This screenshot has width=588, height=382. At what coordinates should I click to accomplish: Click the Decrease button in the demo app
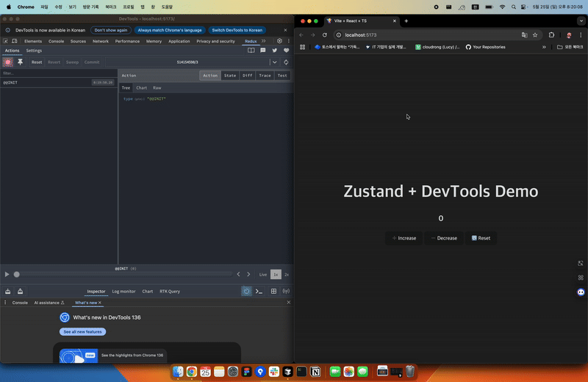tap(444, 238)
